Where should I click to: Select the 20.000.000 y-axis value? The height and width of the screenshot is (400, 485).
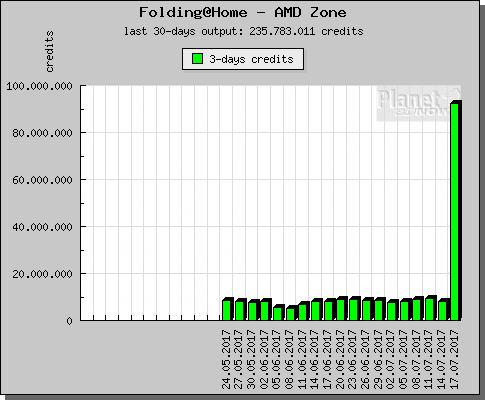tap(42, 274)
